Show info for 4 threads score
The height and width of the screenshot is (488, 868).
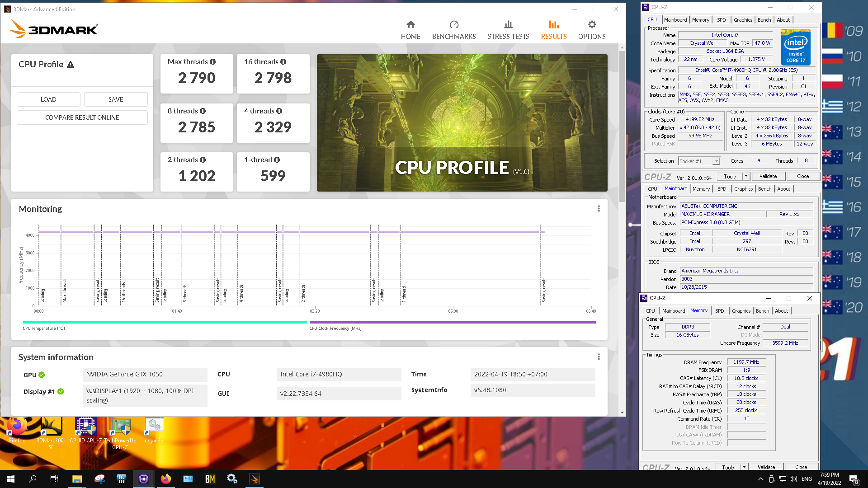point(279,111)
